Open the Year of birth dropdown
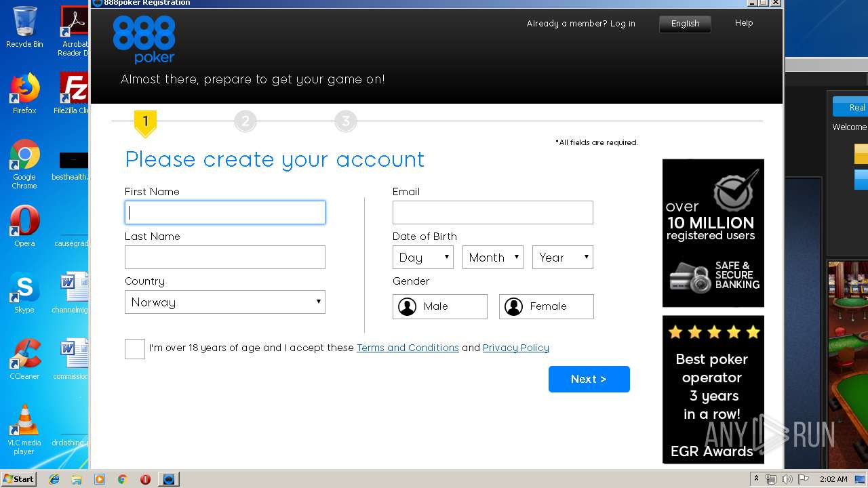 563,258
